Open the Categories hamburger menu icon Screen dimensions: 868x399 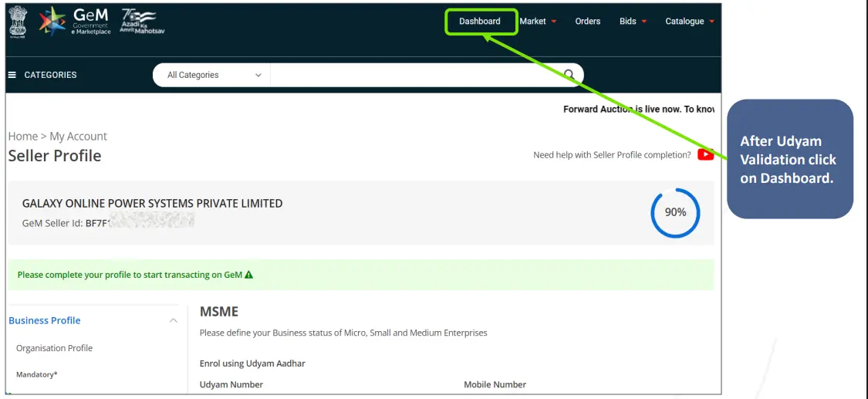[12, 75]
